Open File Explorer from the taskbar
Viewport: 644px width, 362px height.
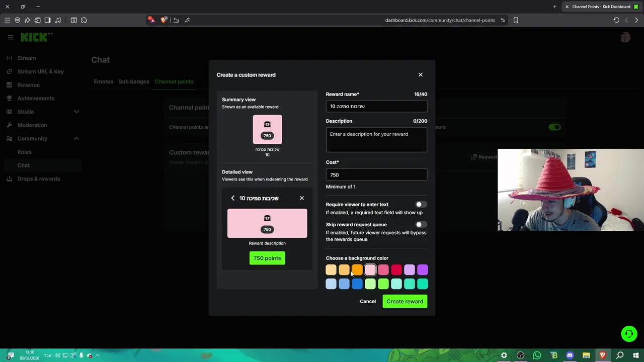tap(586, 355)
